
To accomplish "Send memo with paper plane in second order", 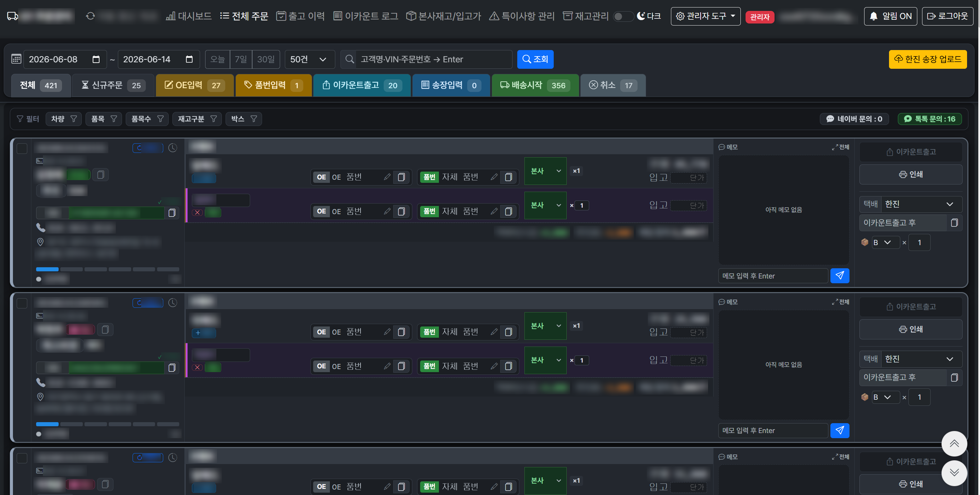I will 840,430.
